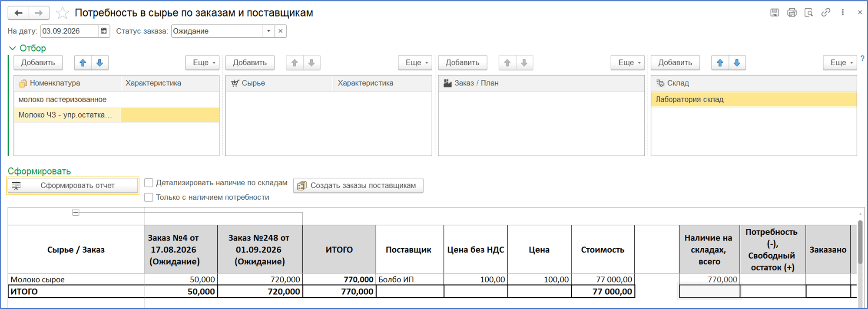Open the Статус заказа dropdown list
868x309 pixels.
click(x=268, y=31)
